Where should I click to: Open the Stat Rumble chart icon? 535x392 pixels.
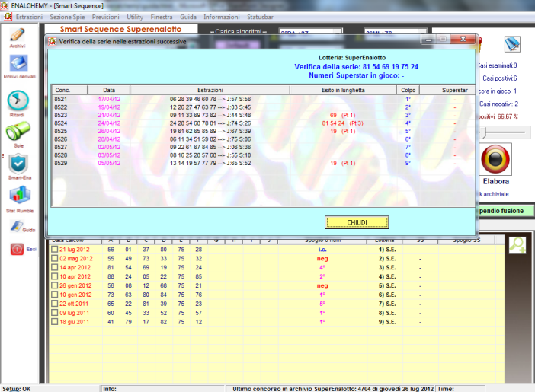coord(20,195)
